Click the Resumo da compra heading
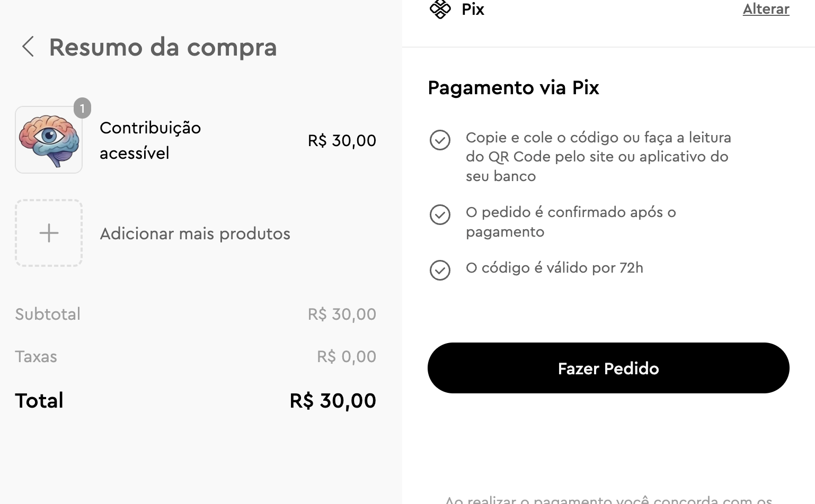The width and height of the screenshot is (815, 504). click(x=163, y=47)
